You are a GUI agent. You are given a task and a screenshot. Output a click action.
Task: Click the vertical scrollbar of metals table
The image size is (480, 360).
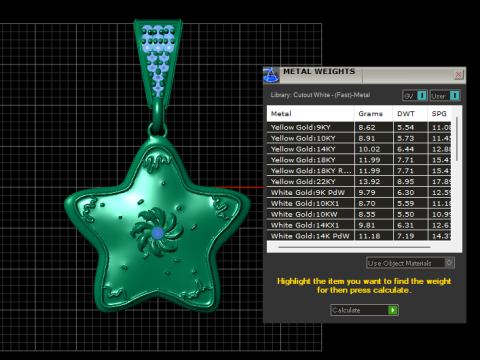pyautogui.click(x=457, y=139)
